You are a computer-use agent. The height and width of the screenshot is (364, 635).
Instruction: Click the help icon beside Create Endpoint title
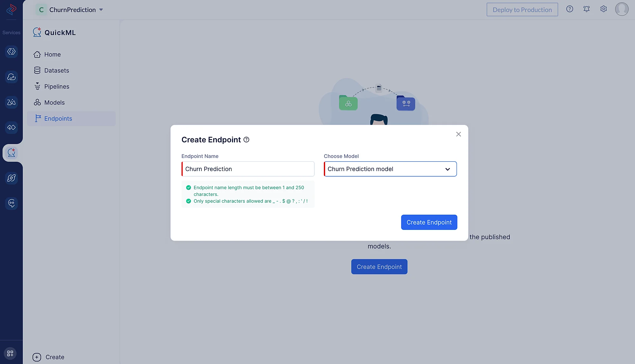click(x=246, y=140)
